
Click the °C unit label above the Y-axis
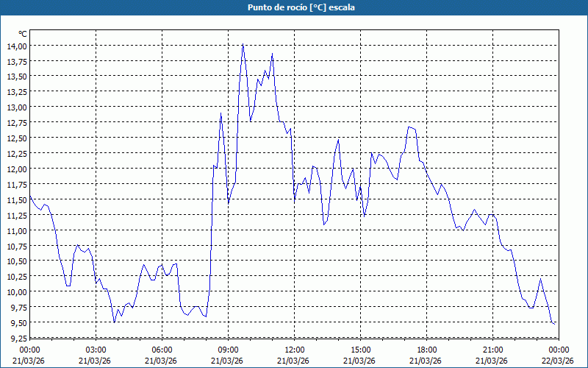pos(23,34)
